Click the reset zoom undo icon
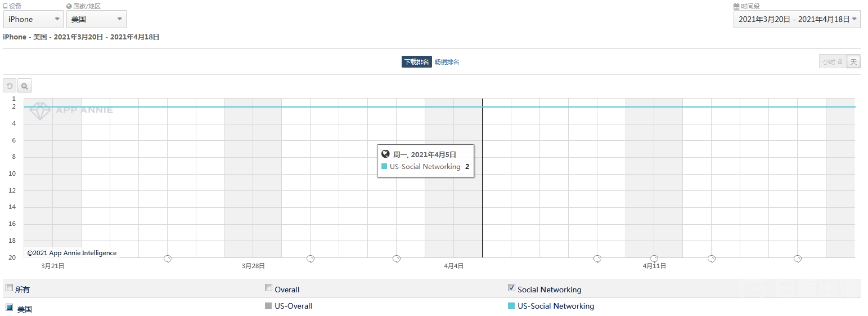The height and width of the screenshot is (316, 868). tap(10, 86)
